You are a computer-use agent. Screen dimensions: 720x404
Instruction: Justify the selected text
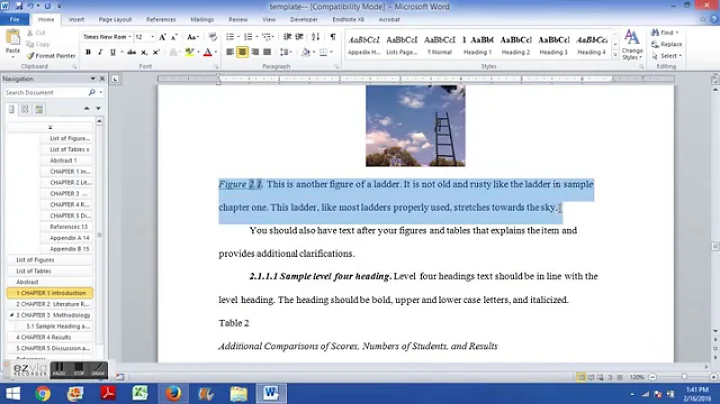(267, 52)
